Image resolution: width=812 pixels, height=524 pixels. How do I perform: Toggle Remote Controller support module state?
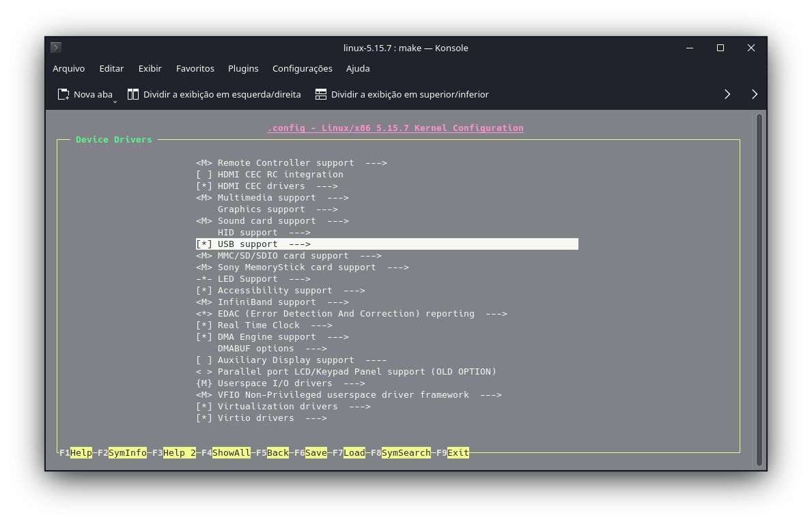(x=204, y=162)
